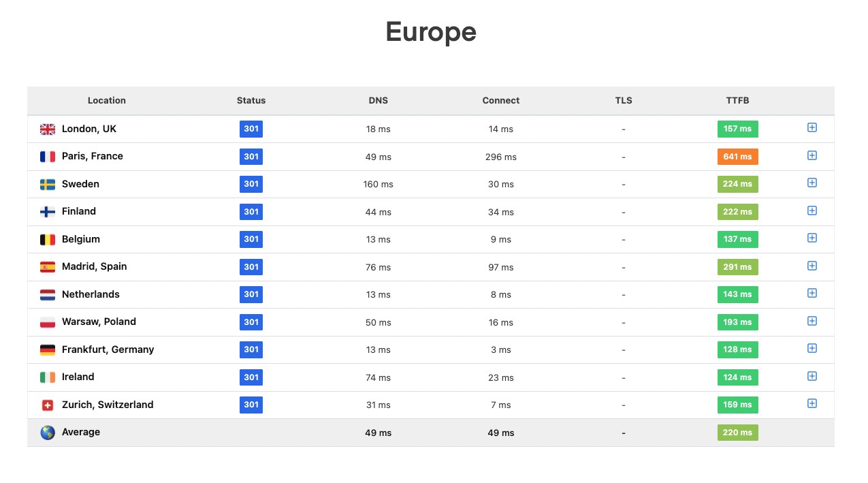
Task: Click the orange 641 ms TTFB badge
Action: [x=737, y=157]
